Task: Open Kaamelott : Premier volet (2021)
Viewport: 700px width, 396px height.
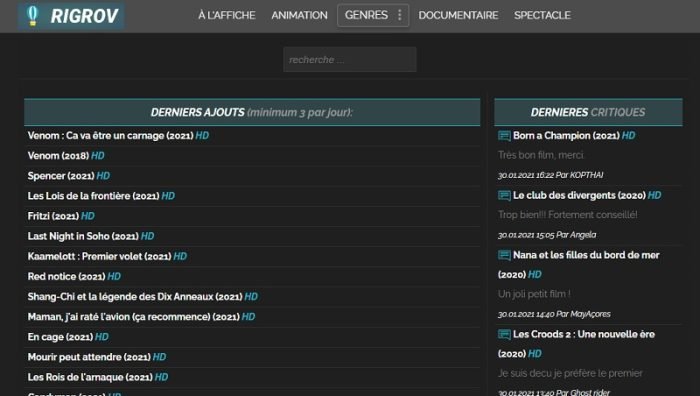Action: click(99, 256)
